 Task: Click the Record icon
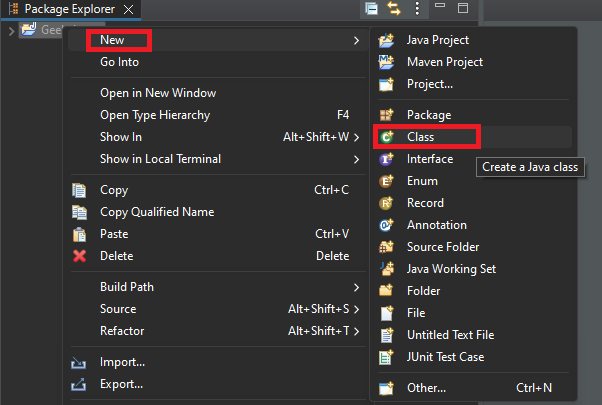(x=386, y=203)
